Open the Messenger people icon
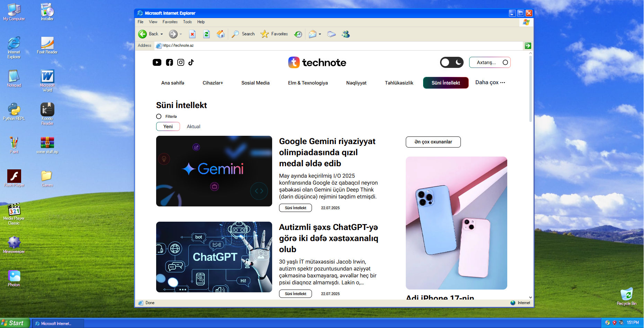This screenshot has width=644, height=328. click(x=346, y=34)
